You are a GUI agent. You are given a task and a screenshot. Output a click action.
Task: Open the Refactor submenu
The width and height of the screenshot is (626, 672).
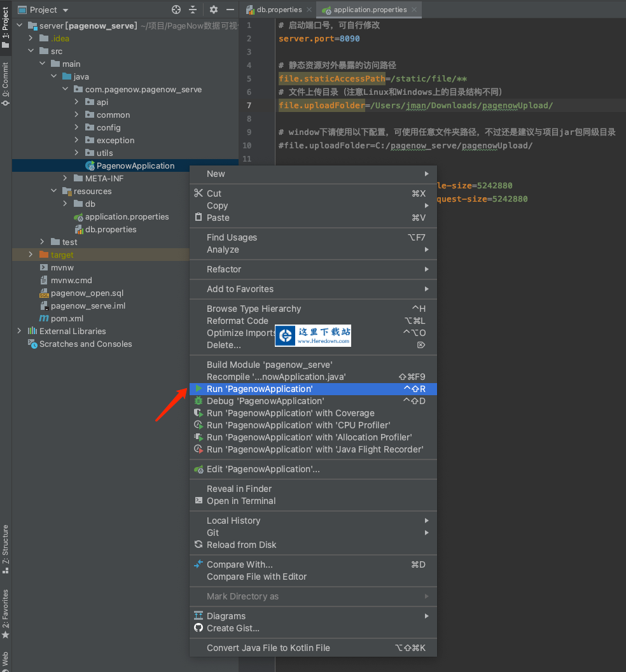point(224,269)
